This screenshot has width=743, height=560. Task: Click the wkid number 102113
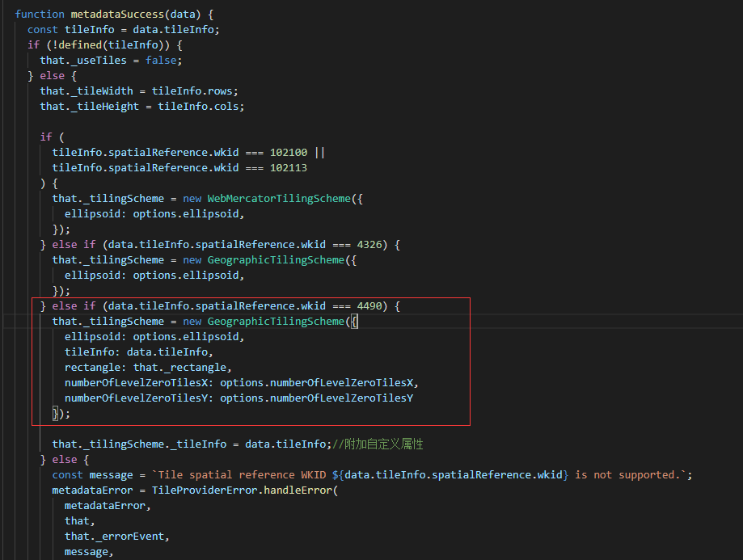pyautogui.click(x=289, y=168)
